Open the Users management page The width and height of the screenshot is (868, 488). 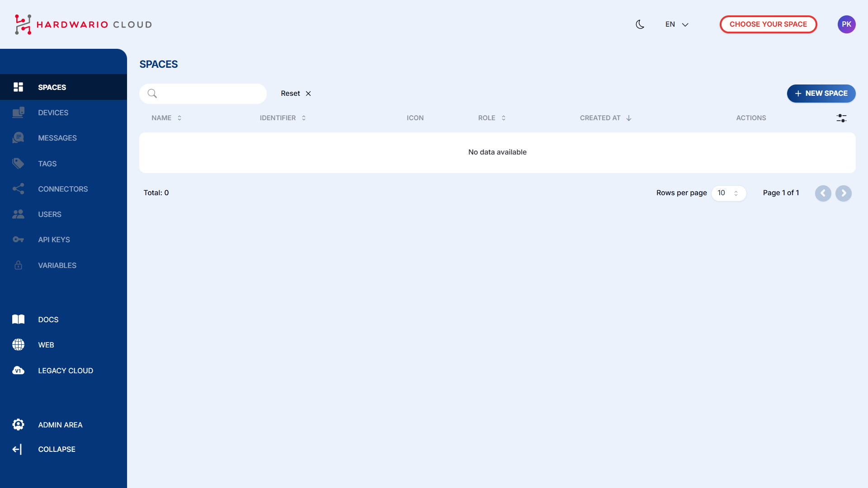click(49, 214)
